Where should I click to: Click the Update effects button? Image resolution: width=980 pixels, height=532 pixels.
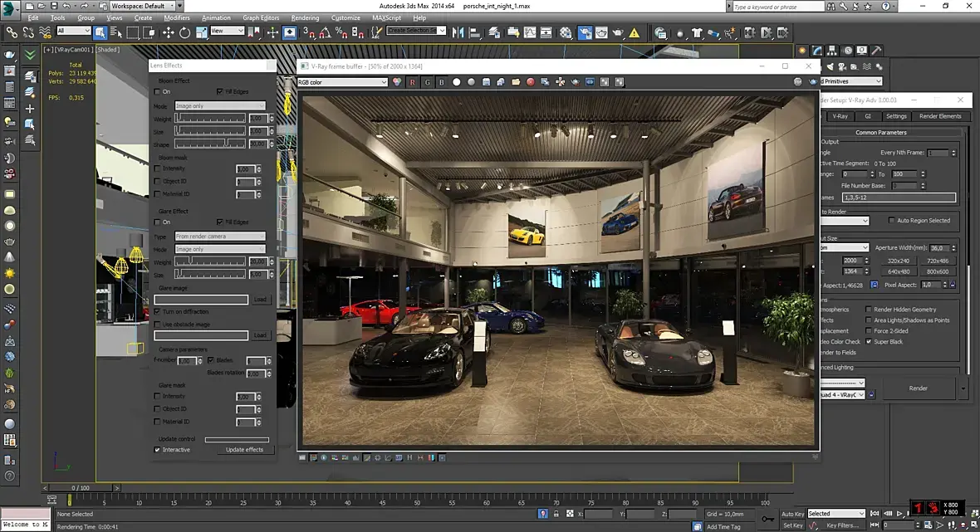[244, 450]
